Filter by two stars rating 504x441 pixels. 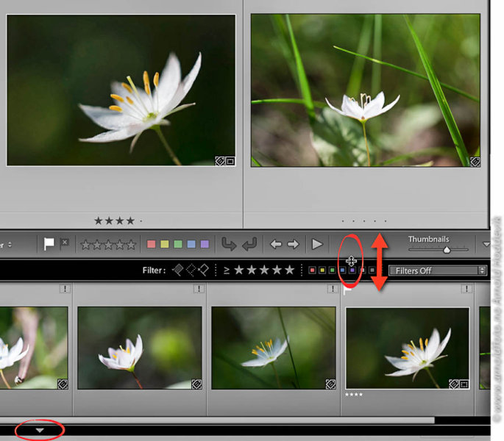(x=252, y=270)
